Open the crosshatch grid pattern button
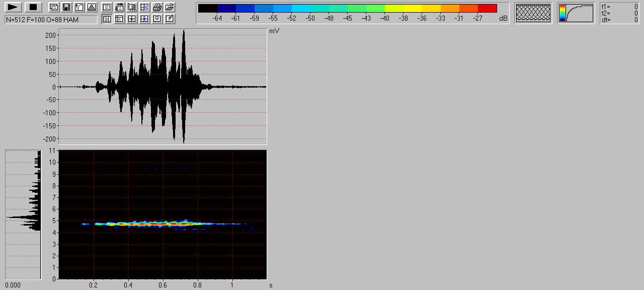This screenshot has width=644, height=290. coord(533,13)
